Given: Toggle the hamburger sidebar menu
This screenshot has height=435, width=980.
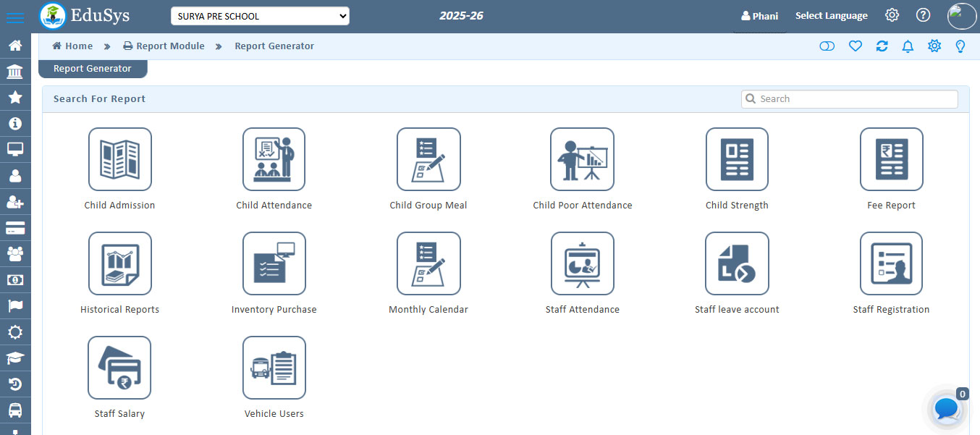Looking at the screenshot, I should coord(14,17).
